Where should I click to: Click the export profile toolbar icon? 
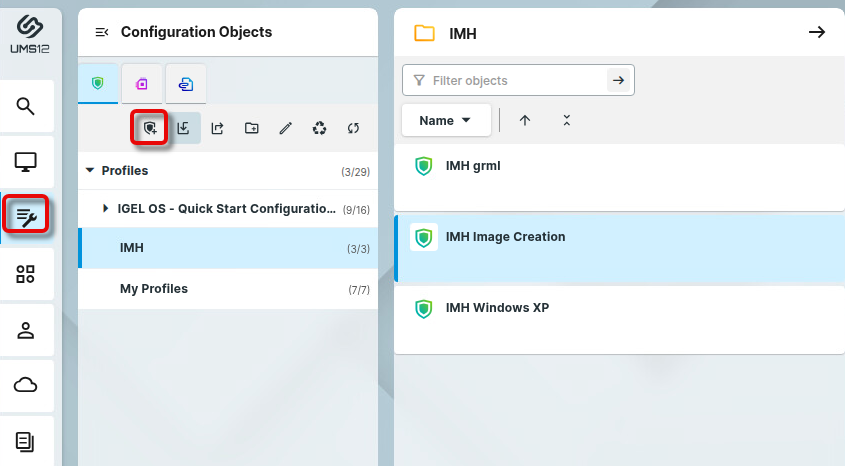(218, 128)
